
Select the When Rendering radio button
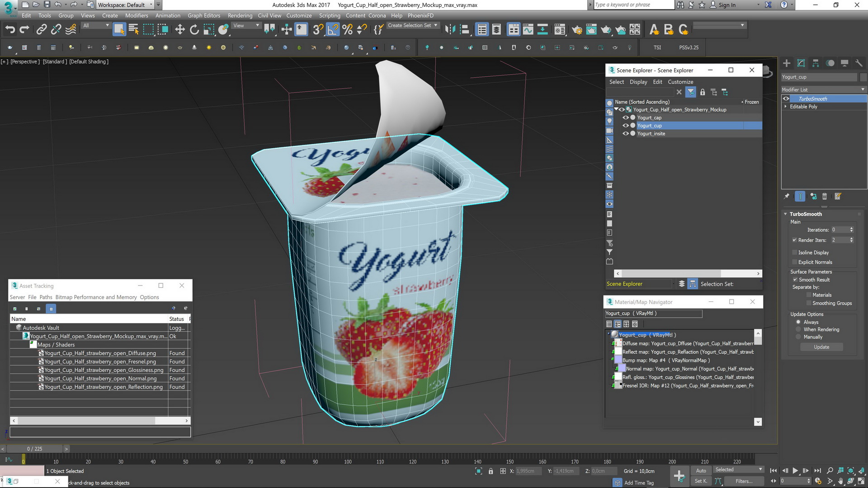tap(798, 329)
